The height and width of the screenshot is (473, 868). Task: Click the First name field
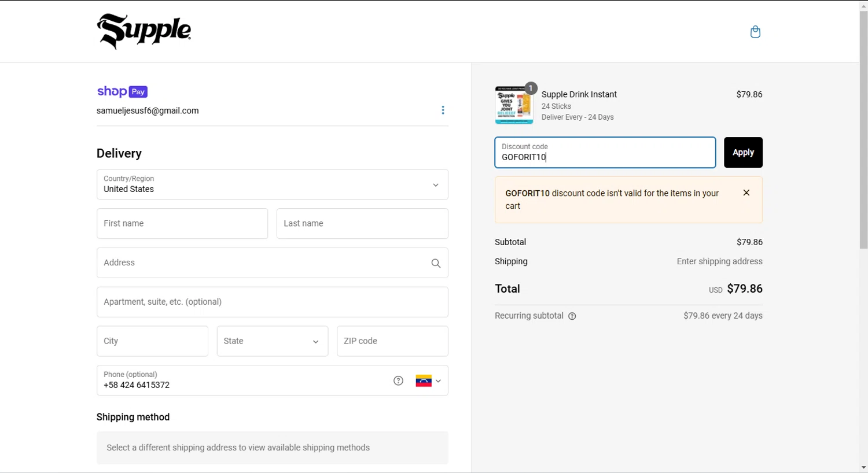coord(182,224)
